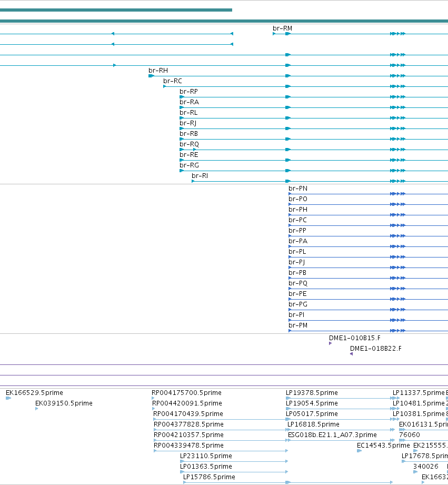This screenshot has height=485, width=448.
Task: Select the br-PJ protein label
Action: (297, 262)
